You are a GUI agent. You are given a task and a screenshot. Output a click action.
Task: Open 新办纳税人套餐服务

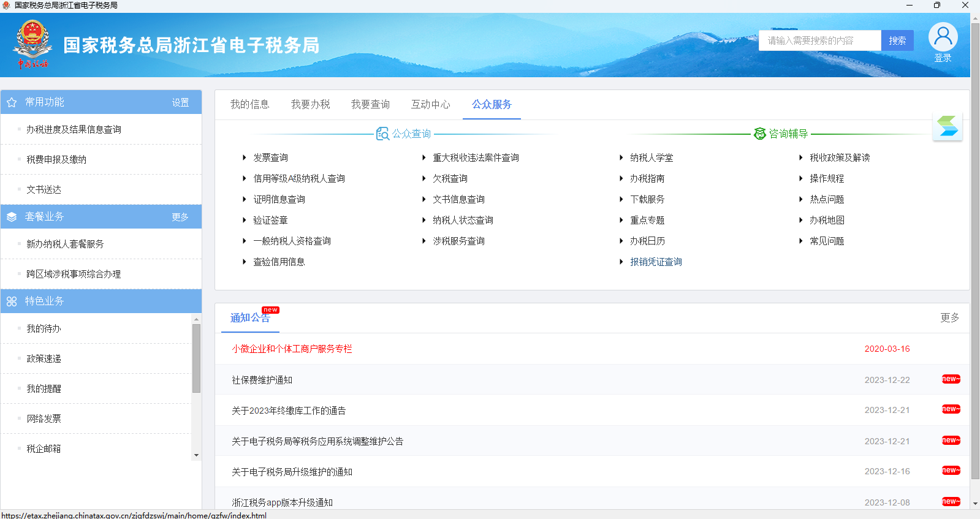[65, 244]
